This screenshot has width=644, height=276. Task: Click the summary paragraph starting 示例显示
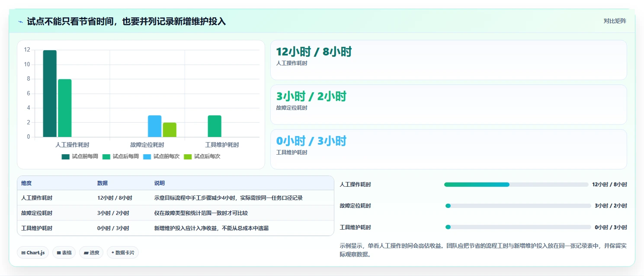483,250
